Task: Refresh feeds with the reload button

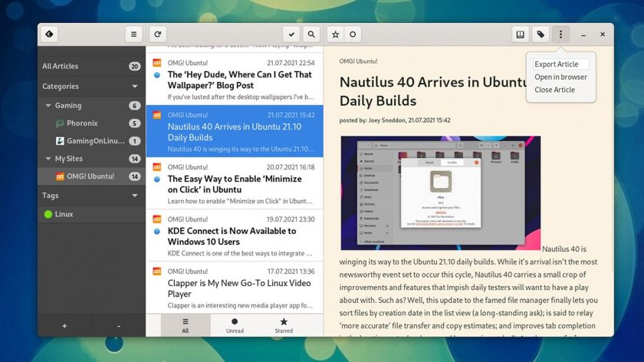Action: [x=158, y=34]
